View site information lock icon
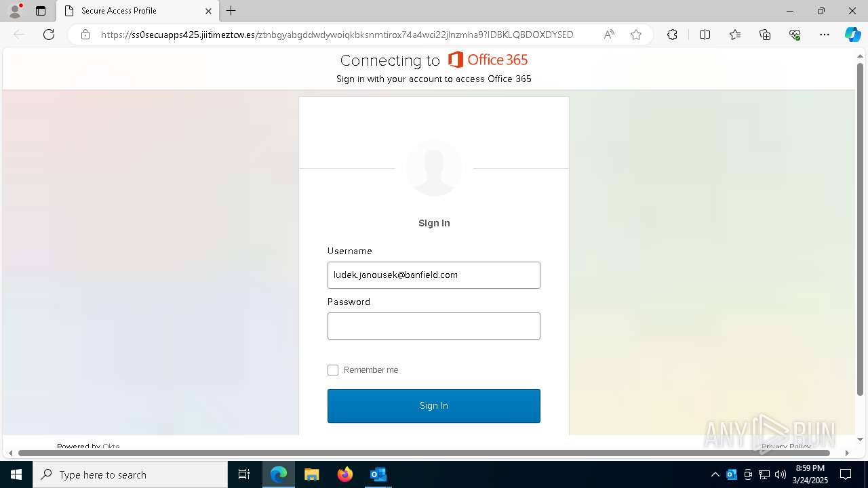868x488 pixels. (x=85, y=35)
